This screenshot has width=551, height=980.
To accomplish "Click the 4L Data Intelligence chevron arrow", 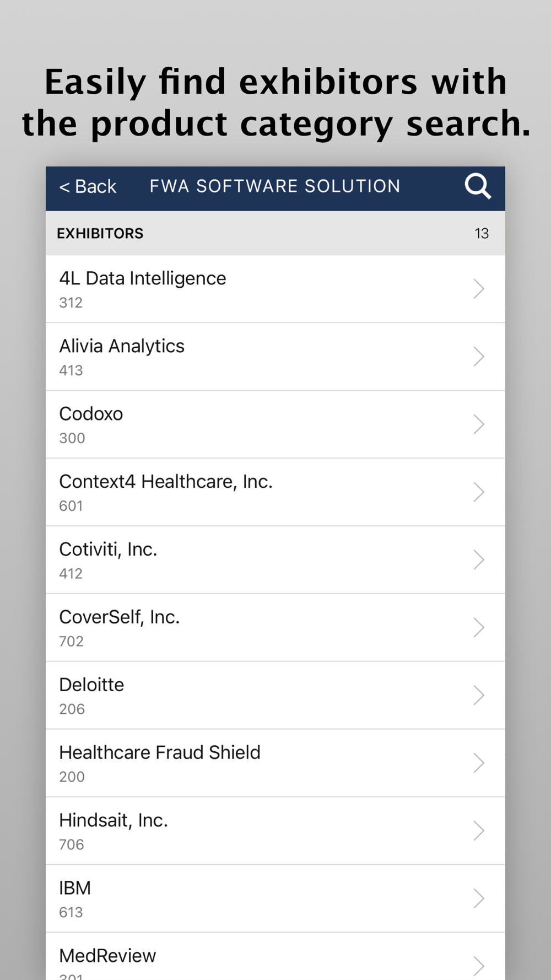I will (478, 289).
